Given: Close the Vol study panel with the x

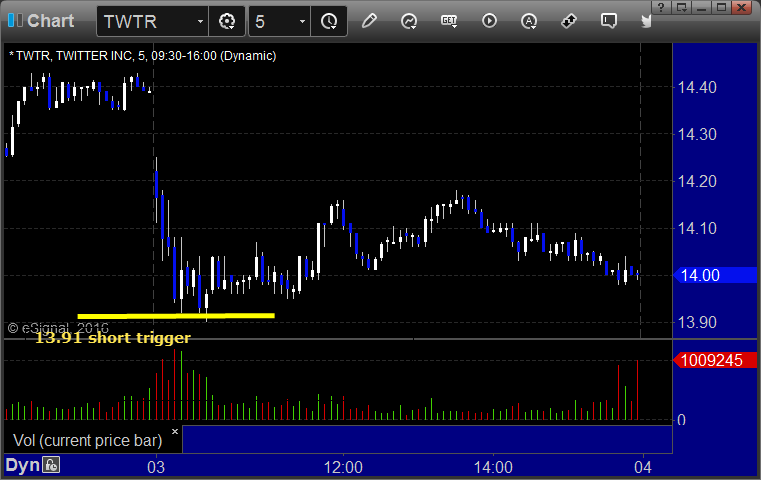Looking at the screenshot, I should coord(175,431).
